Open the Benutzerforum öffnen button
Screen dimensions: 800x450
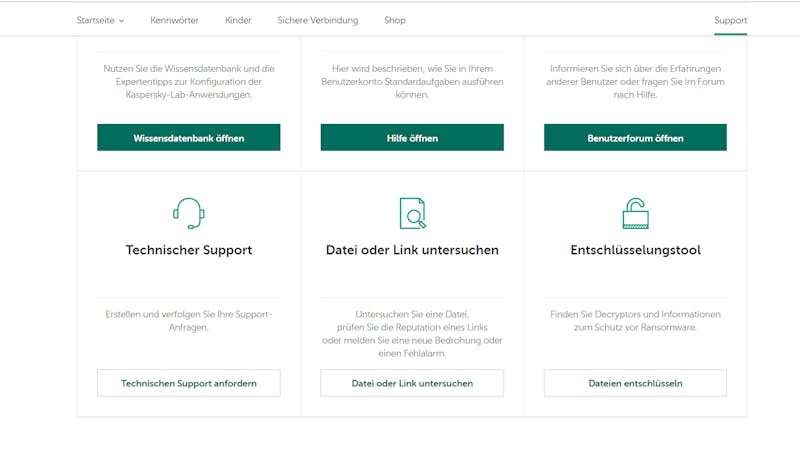click(x=635, y=138)
